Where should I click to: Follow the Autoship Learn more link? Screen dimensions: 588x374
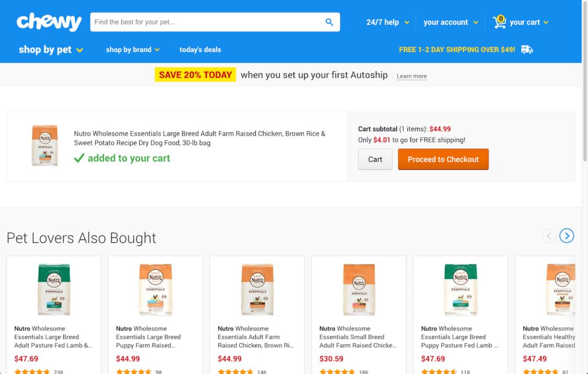412,76
